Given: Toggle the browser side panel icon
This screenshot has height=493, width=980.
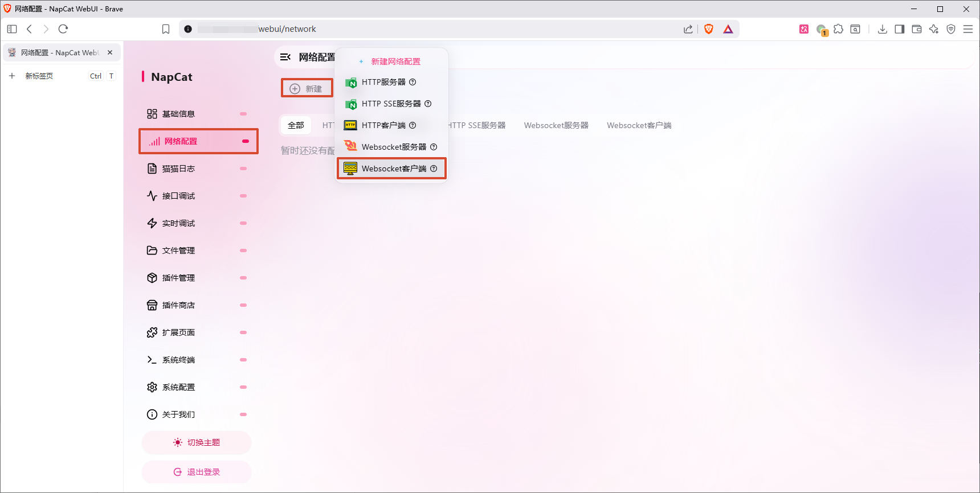Looking at the screenshot, I should 900,29.
